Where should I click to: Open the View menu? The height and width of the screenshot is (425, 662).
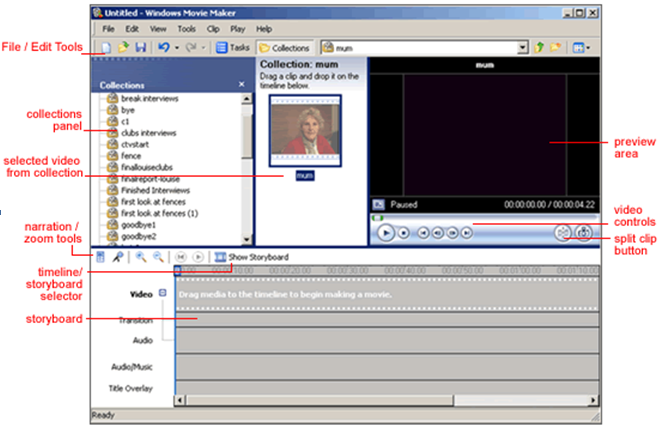[158, 29]
